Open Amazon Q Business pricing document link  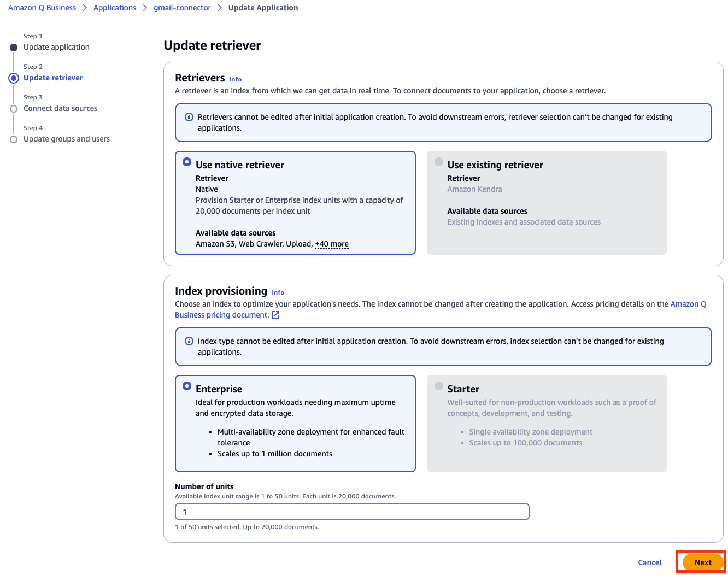[441, 309]
